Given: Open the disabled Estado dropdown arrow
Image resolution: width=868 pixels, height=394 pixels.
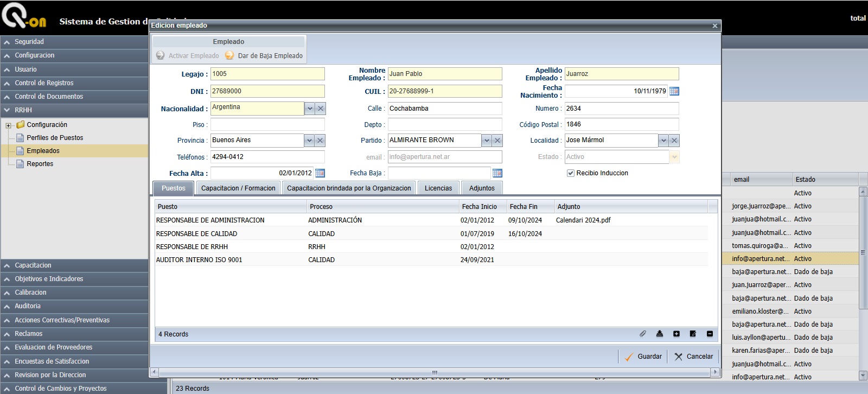Looking at the screenshot, I should click(x=674, y=157).
